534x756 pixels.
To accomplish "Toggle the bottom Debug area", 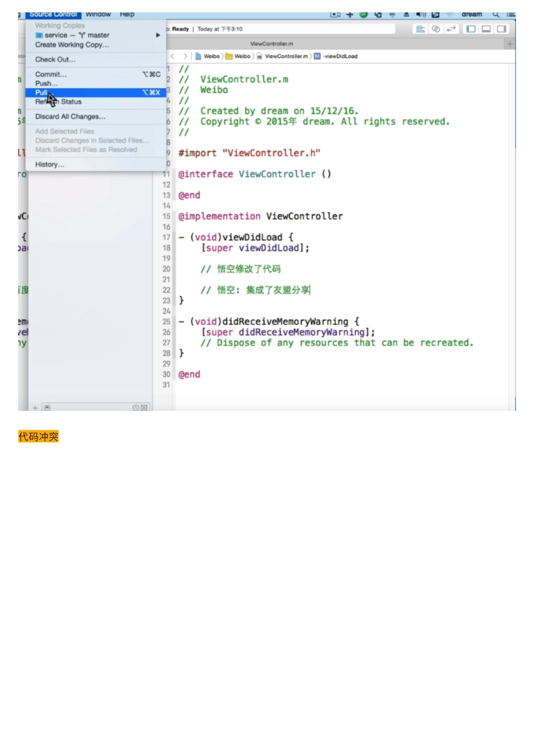I will 486,29.
